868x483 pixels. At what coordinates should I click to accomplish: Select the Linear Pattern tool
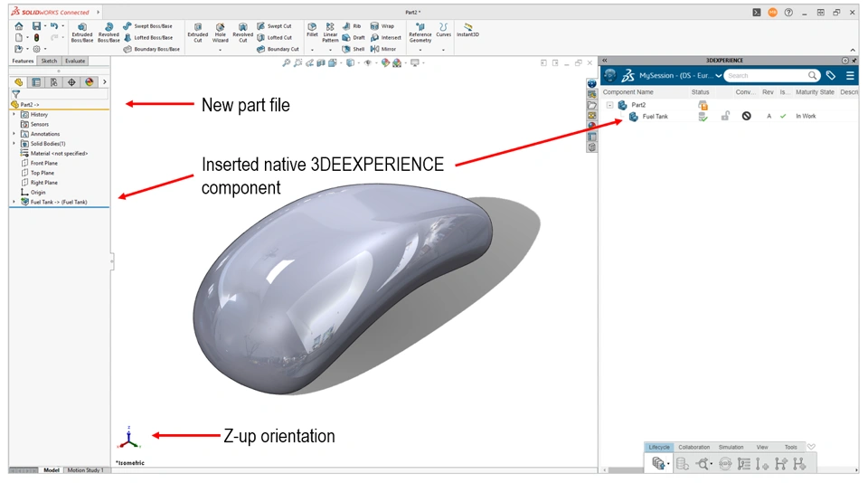click(330, 33)
